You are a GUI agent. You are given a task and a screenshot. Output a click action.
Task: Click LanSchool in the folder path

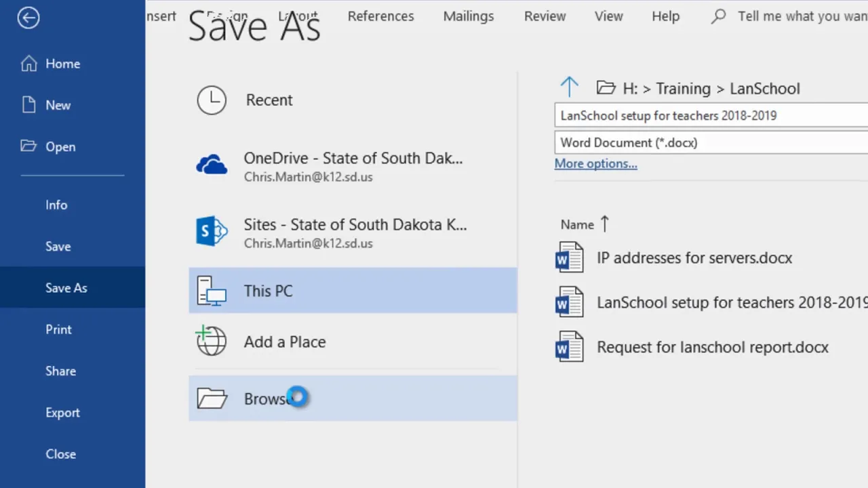(x=765, y=88)
